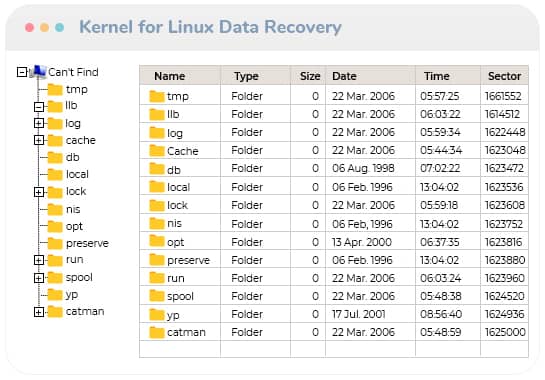Expand the catman folder in tree
This screenshot has height=380, width=545.
click(x=39, y=312)
